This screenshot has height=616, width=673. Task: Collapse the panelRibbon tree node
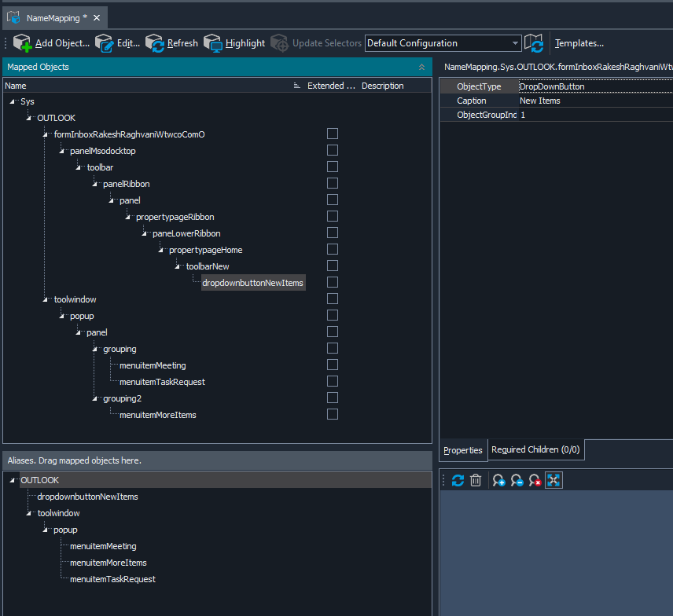[96, 184]
